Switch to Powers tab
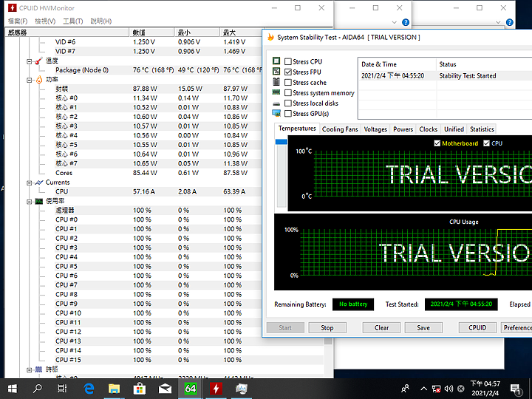The image size is (532, 399). [403, 129]
